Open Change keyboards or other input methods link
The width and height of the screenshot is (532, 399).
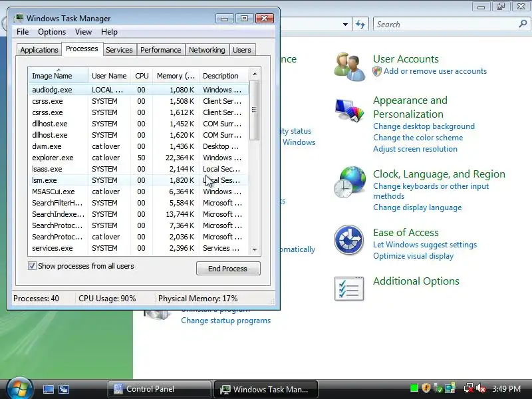[431, 191]
